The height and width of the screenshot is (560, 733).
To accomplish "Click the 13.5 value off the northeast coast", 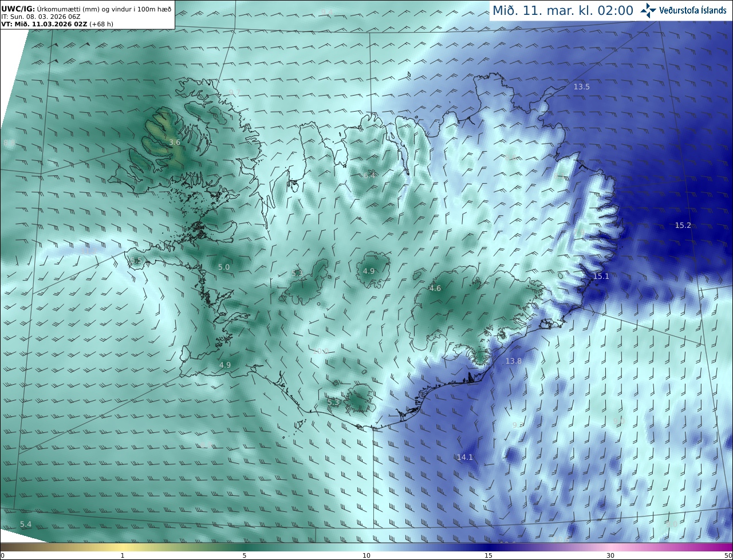I will pyautogui.click(x=582, y=86).
